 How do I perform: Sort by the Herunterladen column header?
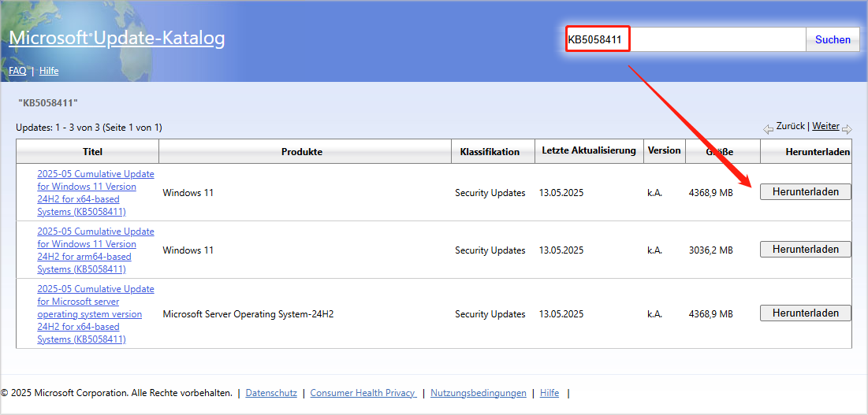[x=818, y=151]
